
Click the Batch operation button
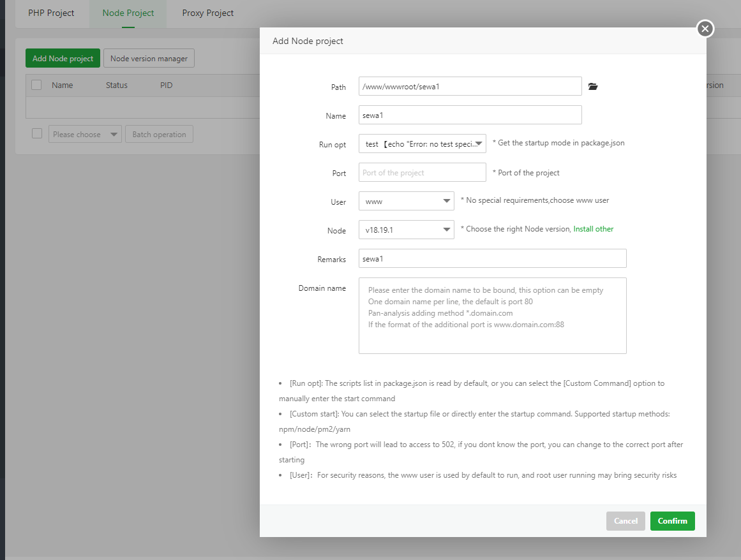pos(159,135)
